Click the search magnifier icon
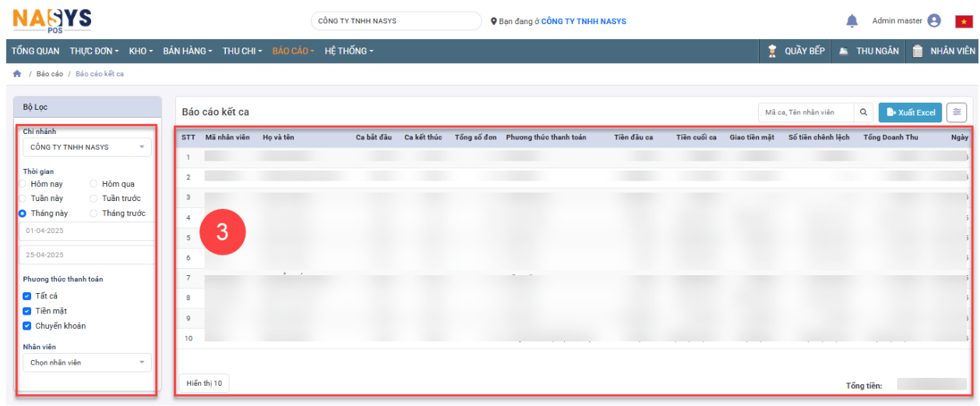 coord(863,112)
